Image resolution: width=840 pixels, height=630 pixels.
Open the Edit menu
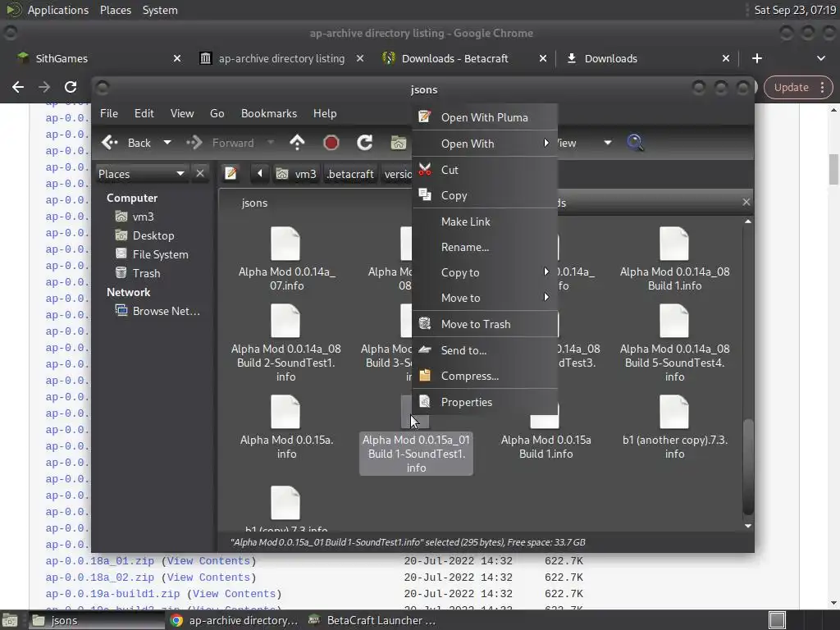tap(144, 113)
